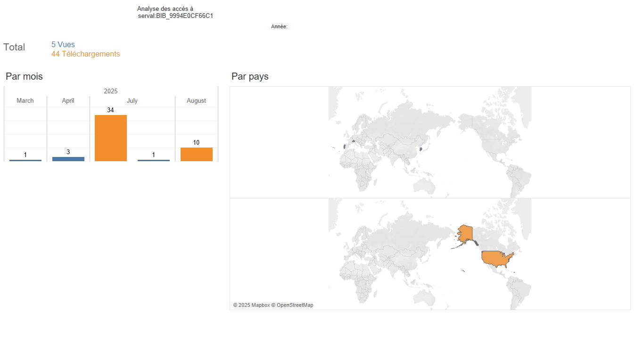The width and height of the screenshot is (644, 362).
Task: Click the '5 Vues' total text
Action: click(x=63, y=45)
